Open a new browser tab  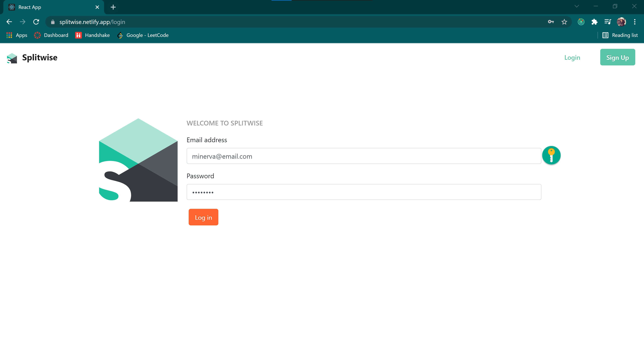(x=113, y=7)
